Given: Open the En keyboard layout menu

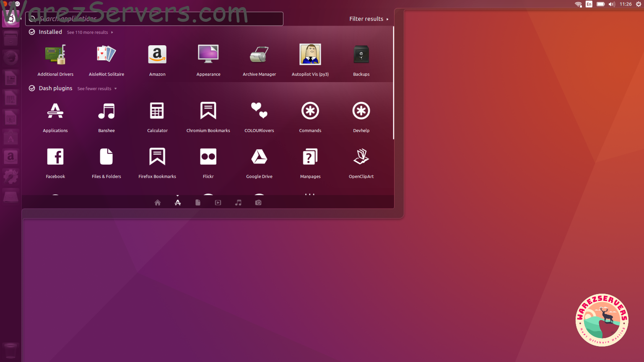Looking at the screenshot, I should 589,4.
